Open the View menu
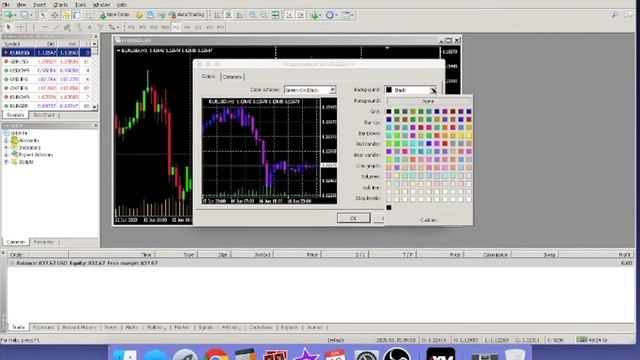 [21, 4]
